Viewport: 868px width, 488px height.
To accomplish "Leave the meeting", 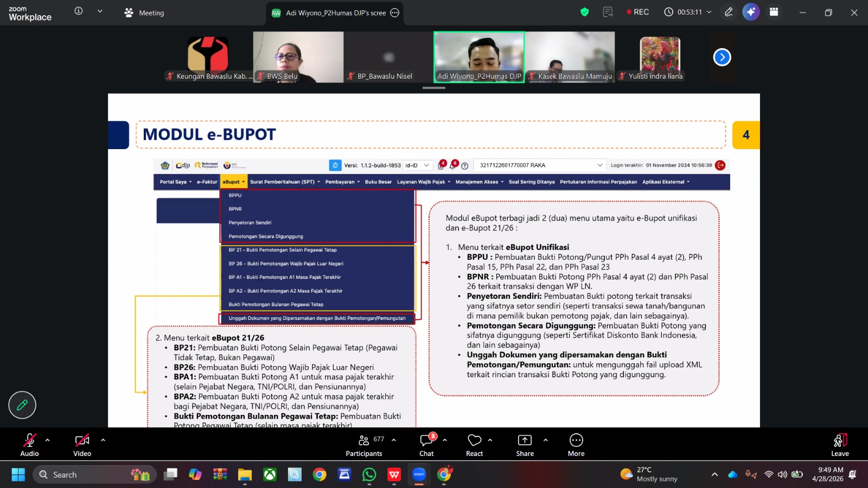I will click(x=840, y=445).
